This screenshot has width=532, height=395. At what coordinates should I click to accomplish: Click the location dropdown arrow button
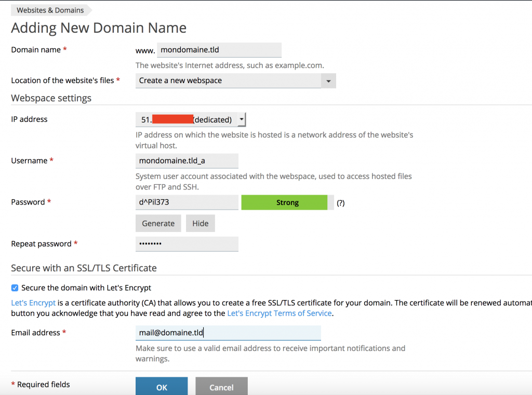[x=328, y=81]
